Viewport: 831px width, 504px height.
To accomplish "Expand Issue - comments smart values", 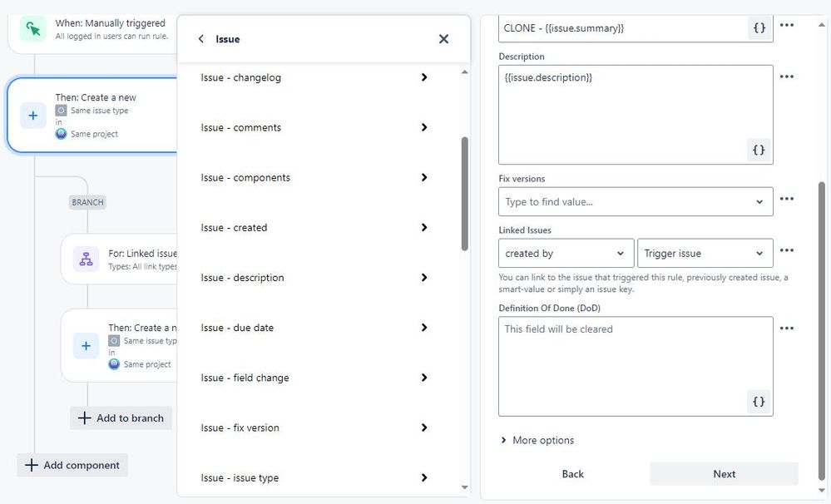I will [424, 127].
